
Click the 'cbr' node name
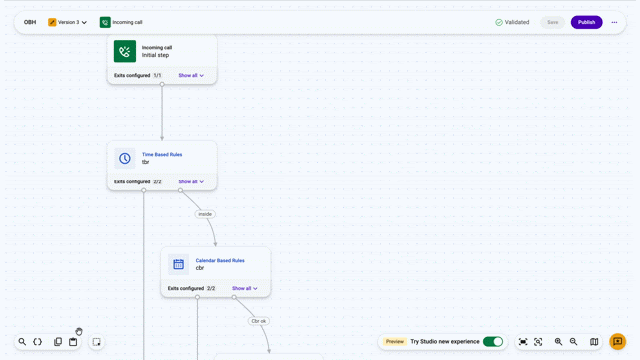pos(200,268)
